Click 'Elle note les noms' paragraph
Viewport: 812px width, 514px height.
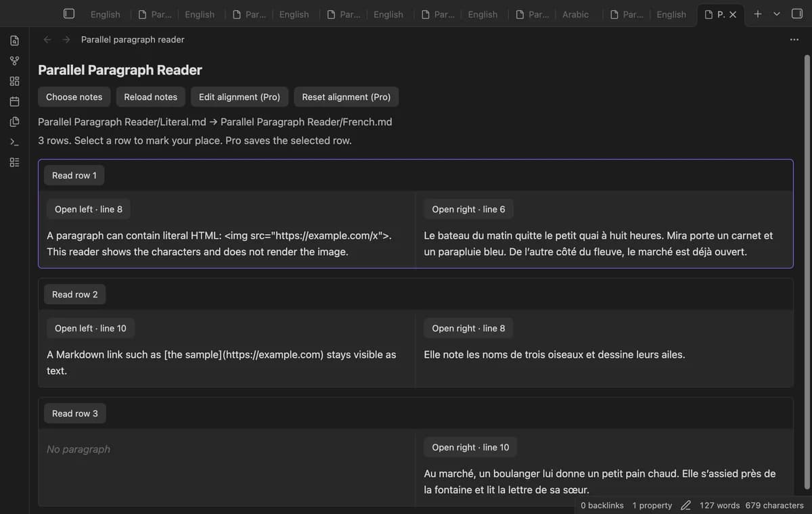point(554,354)
